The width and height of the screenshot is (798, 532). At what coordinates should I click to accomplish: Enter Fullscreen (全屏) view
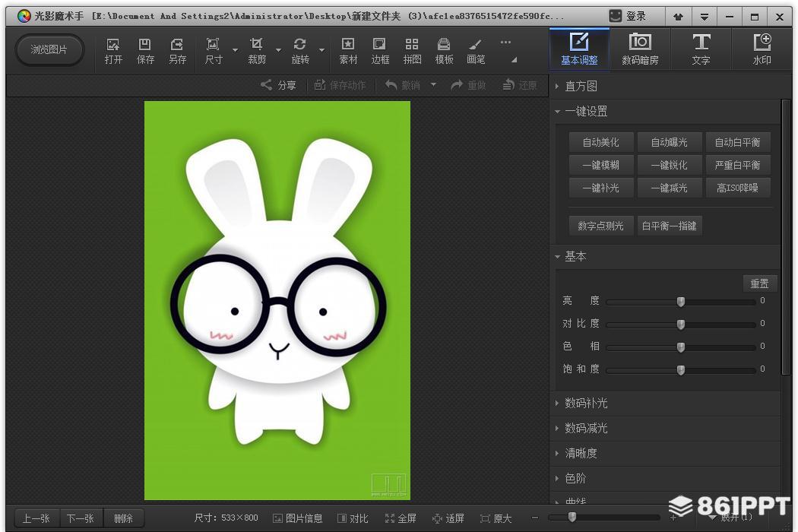[x=401, y=518]
